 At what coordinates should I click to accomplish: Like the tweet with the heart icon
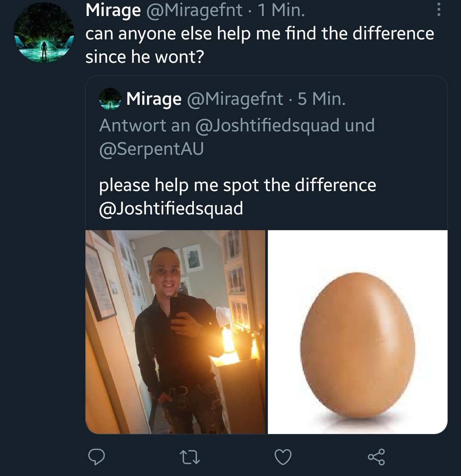pos(283,457)
